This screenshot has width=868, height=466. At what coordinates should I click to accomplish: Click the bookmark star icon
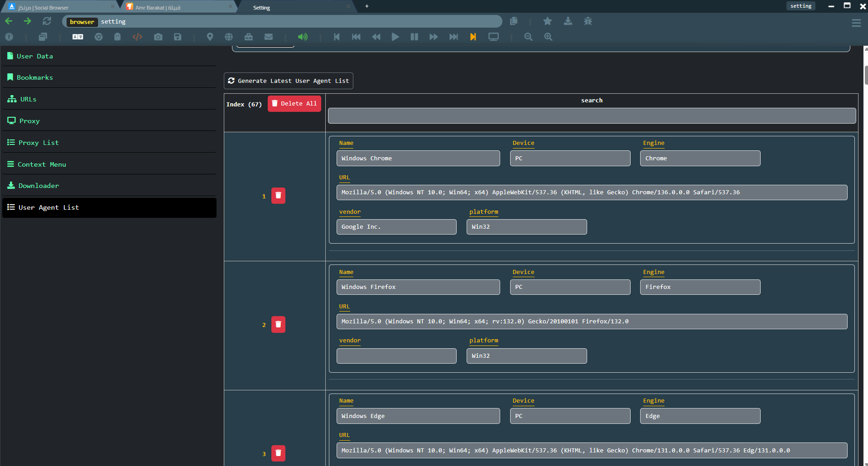coord(547,21)
